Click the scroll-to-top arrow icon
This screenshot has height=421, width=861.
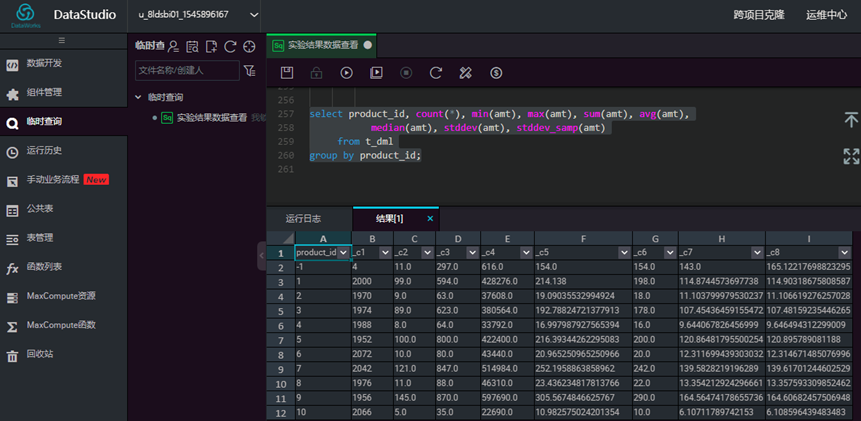pos(851,120)
